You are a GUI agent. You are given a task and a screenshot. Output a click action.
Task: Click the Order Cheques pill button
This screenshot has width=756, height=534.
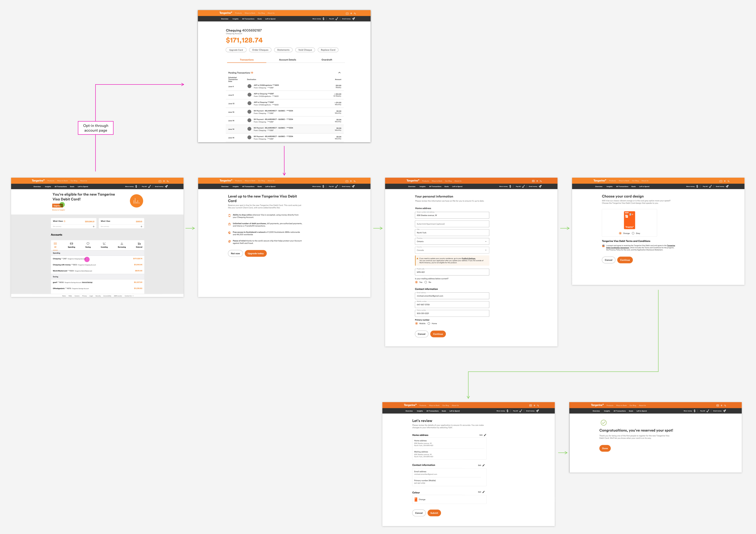(260, 50)
